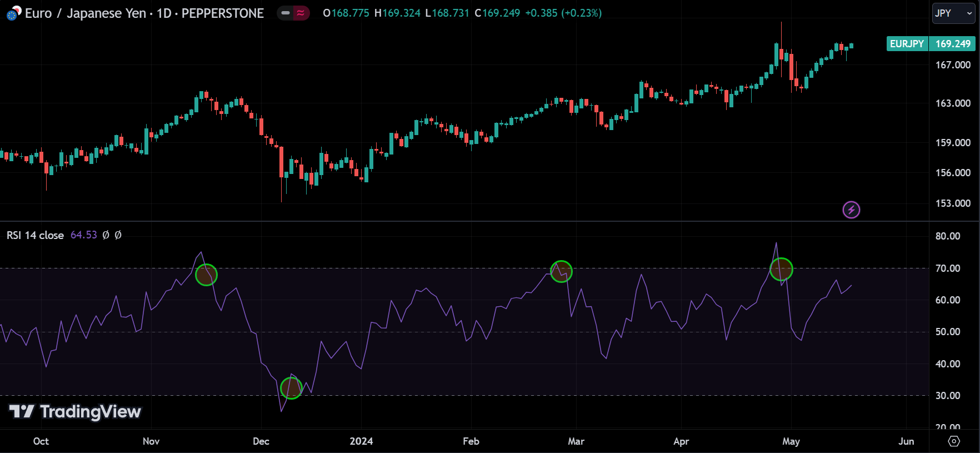The width and height of the screenshot is (980, 453).
Task: Click the 2024 label on time axis
Action: point(361,441)
